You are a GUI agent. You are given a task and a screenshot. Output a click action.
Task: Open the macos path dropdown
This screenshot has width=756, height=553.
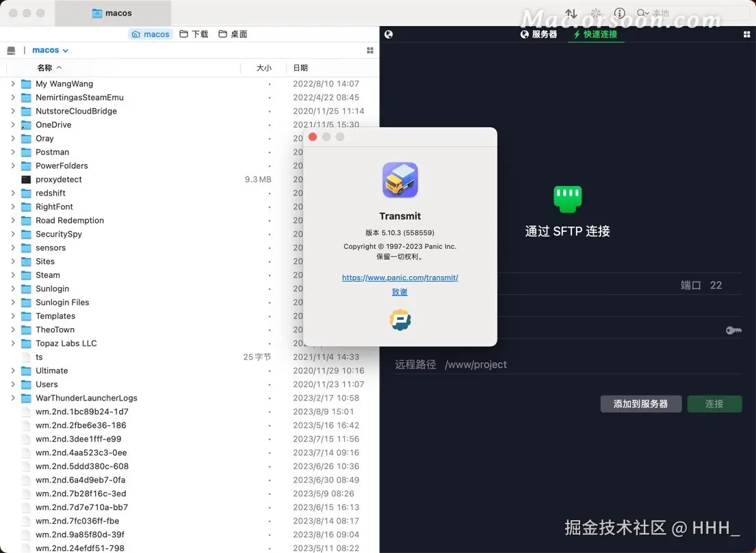(x=50, y=50)
